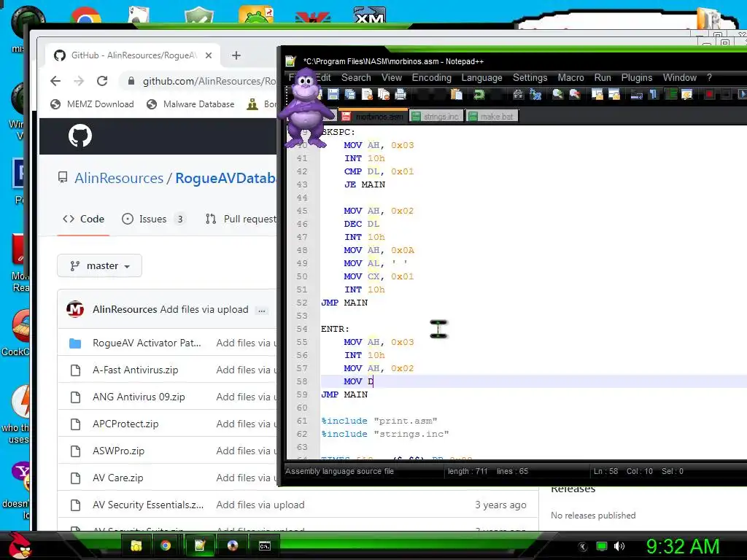Click line 59 'JMP MAIN' in editor

(x=344, y=394)
